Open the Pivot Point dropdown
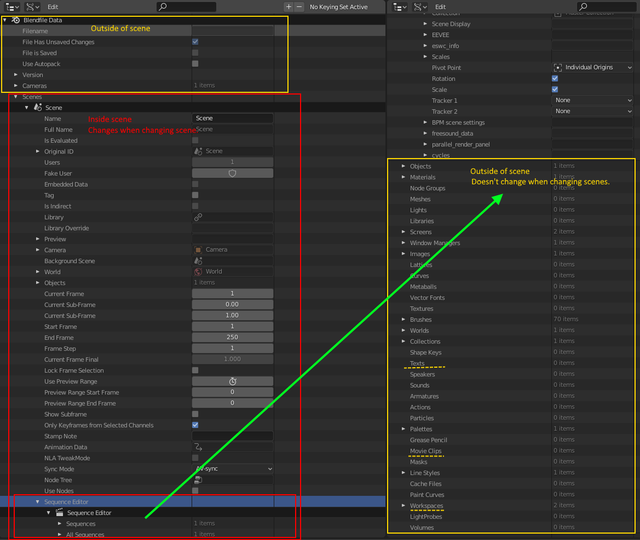This screenshot has width=640, height=540. click(593, 67)
